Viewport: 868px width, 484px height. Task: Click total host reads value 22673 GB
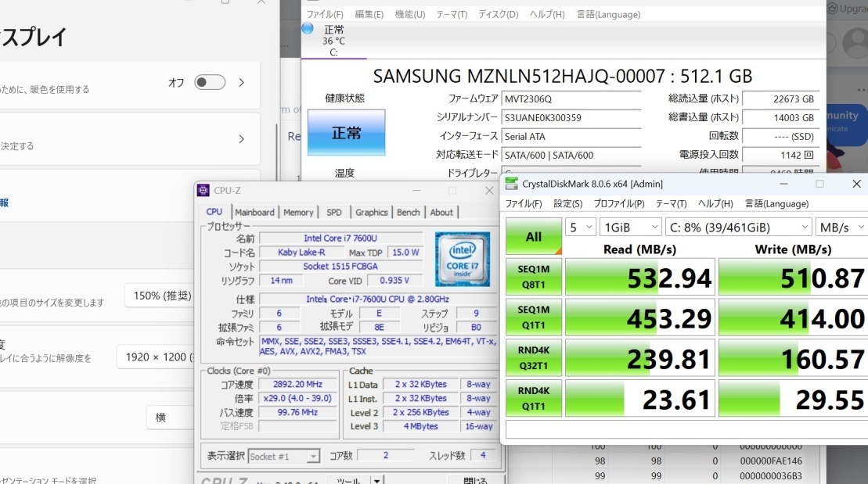click(780, 99)
